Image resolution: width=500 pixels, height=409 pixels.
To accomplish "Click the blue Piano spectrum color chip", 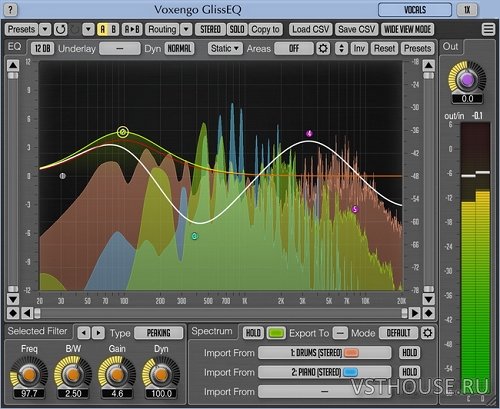I will tap(350, 372).
